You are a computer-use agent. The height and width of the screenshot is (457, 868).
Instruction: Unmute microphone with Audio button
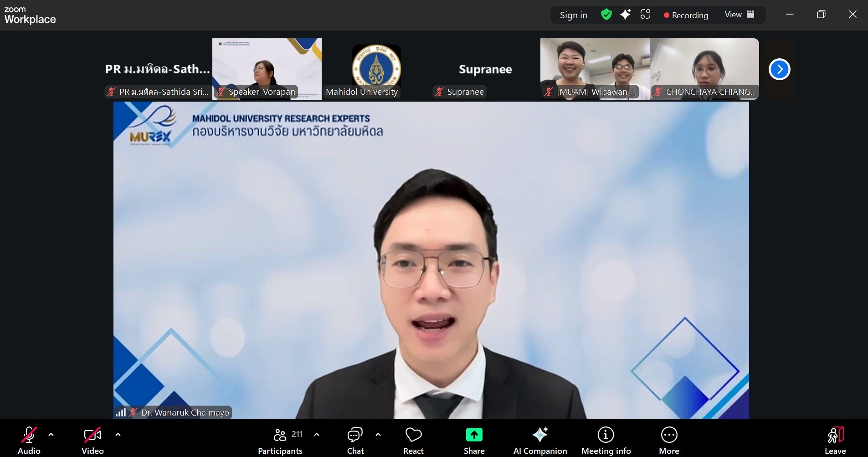(x=29, y=441)
